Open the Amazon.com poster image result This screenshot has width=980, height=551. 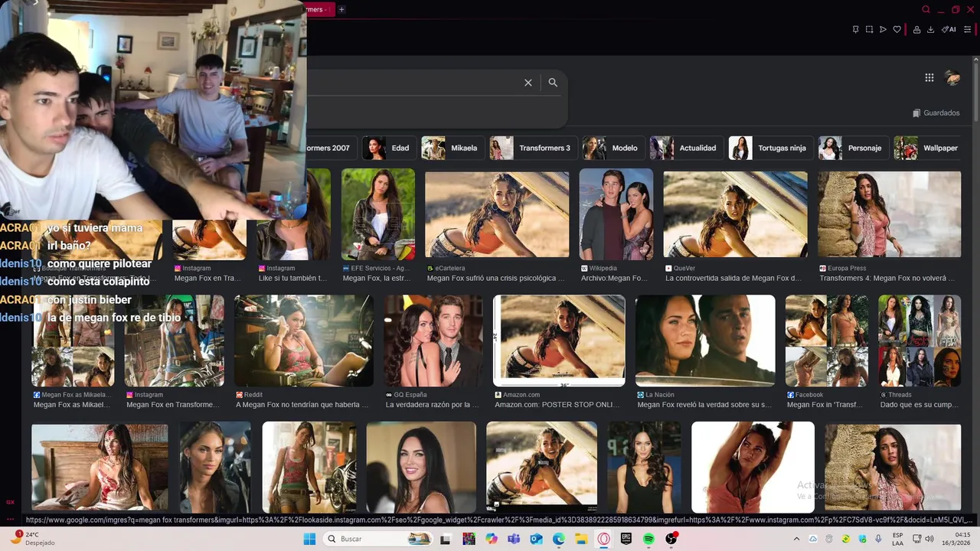[559, 341]
